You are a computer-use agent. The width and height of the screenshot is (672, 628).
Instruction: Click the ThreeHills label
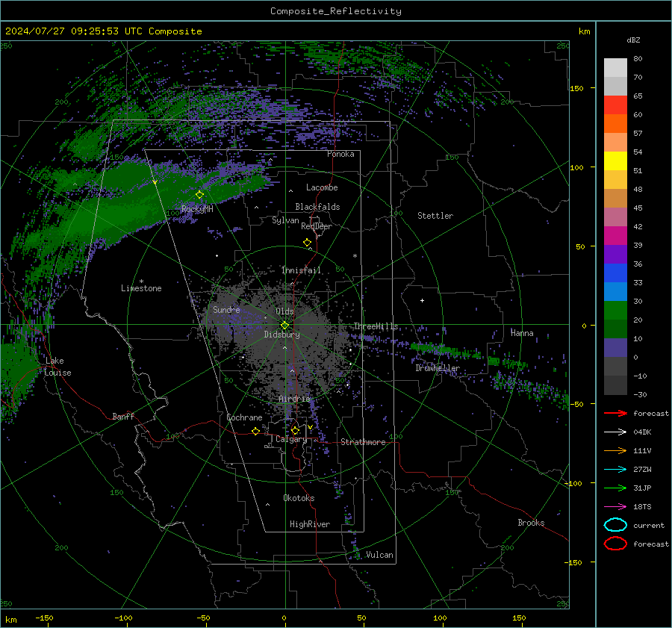[x=376, y=326]
